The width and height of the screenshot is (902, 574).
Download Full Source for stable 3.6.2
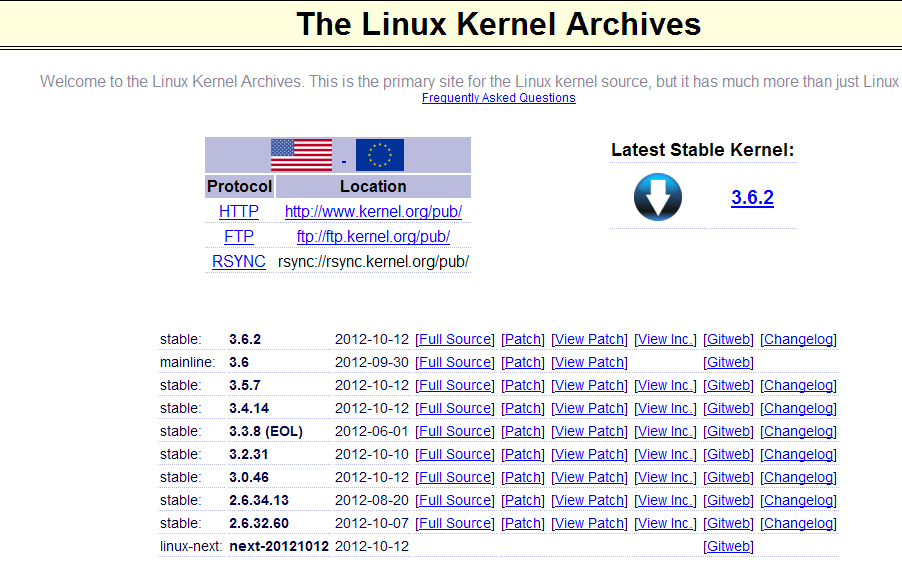(454, 339)
